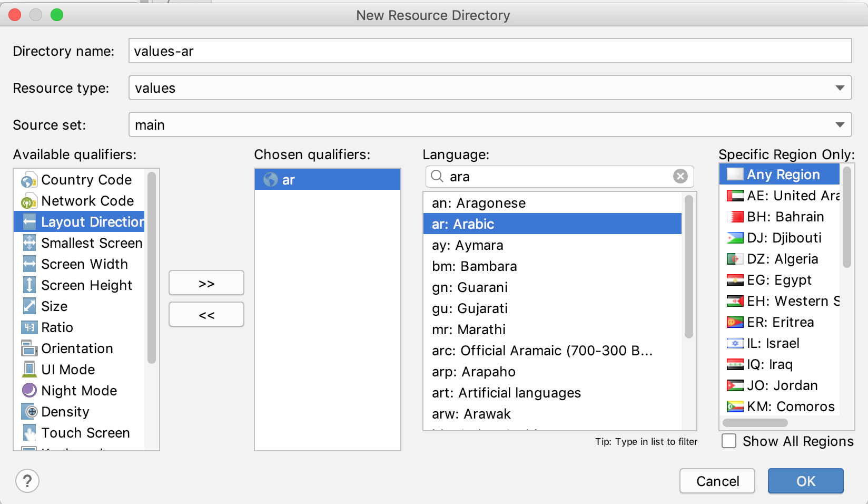Click the Ratio qualifier icon
This screenshot has height=504, width=868.
click(29, 327)
